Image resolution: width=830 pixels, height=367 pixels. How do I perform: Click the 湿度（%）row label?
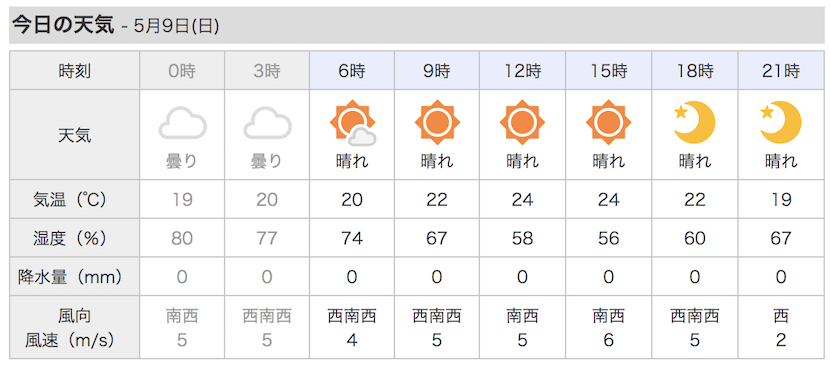(75, 238)
